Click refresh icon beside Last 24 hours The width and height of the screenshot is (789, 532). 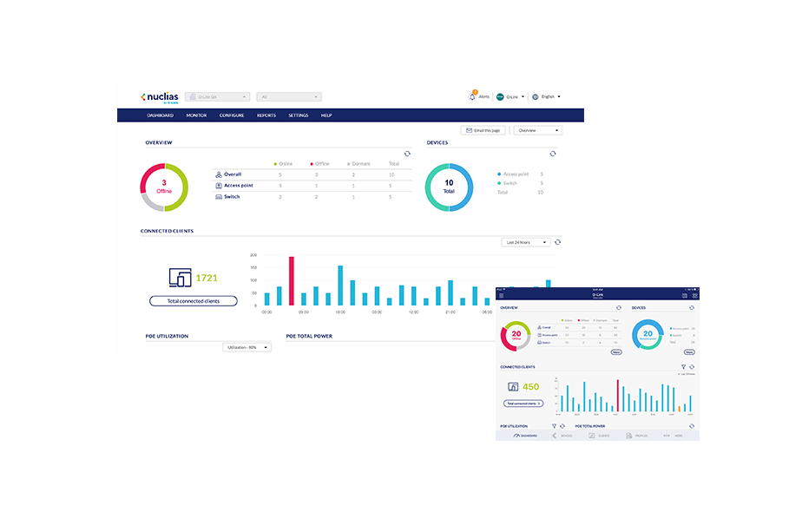click(x=557, y=242)
